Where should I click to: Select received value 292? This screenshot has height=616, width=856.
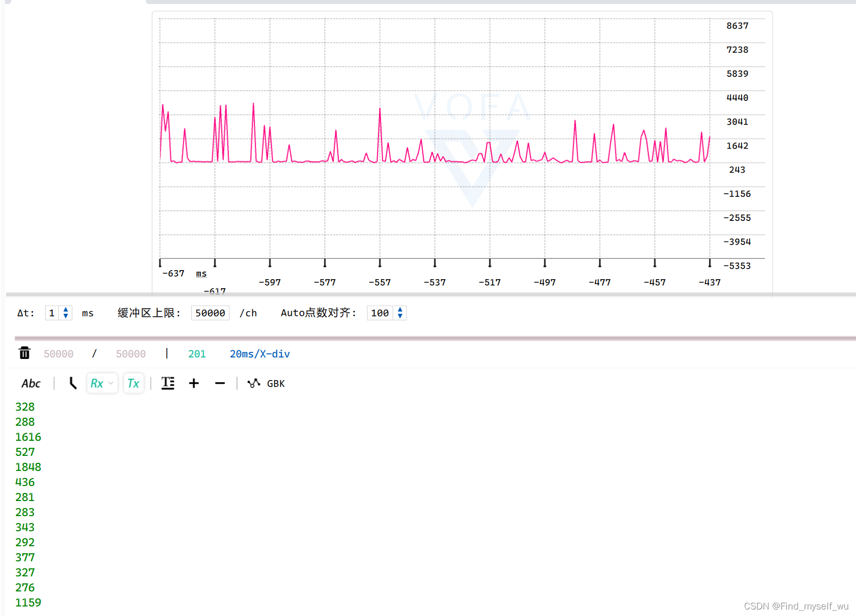(x=25, y=542)
